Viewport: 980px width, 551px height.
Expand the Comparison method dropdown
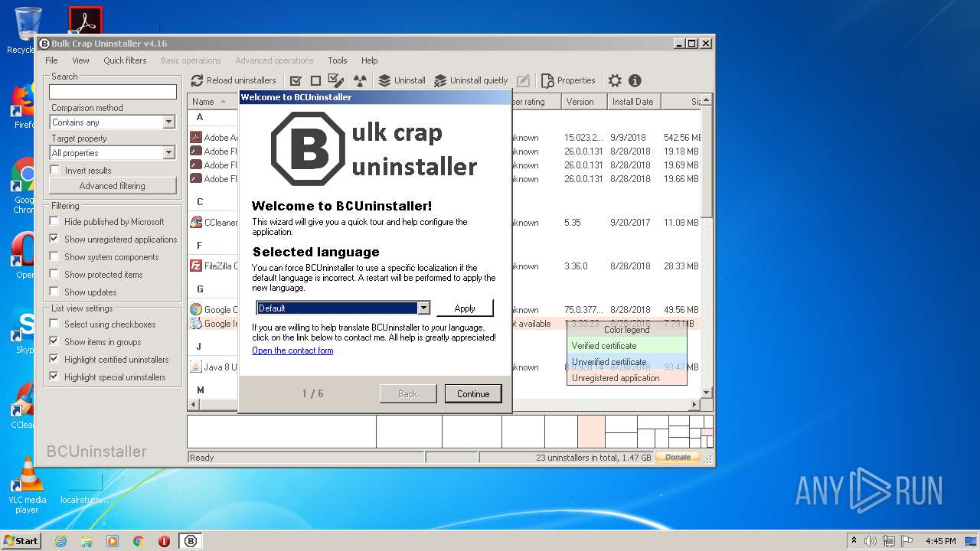point(169,122)
